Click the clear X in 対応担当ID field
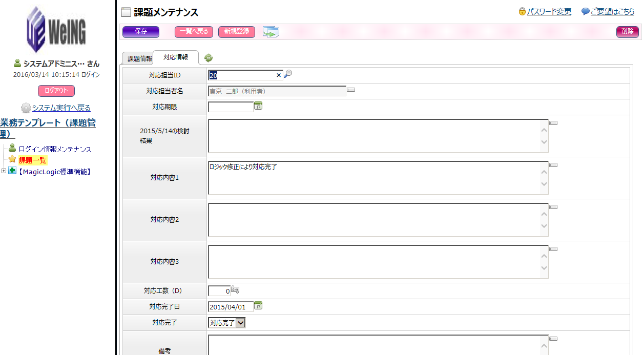Screen dimensions: 644x355 [x=279, y=75]
